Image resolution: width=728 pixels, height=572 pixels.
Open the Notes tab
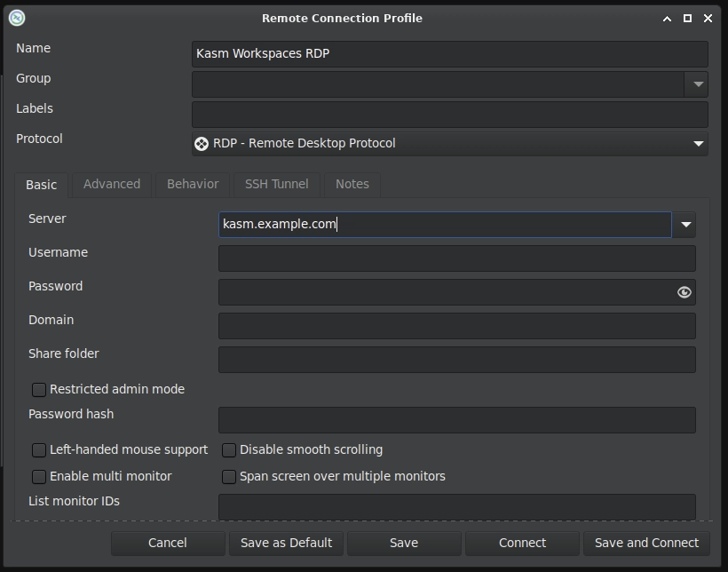[x=352, y=185]
